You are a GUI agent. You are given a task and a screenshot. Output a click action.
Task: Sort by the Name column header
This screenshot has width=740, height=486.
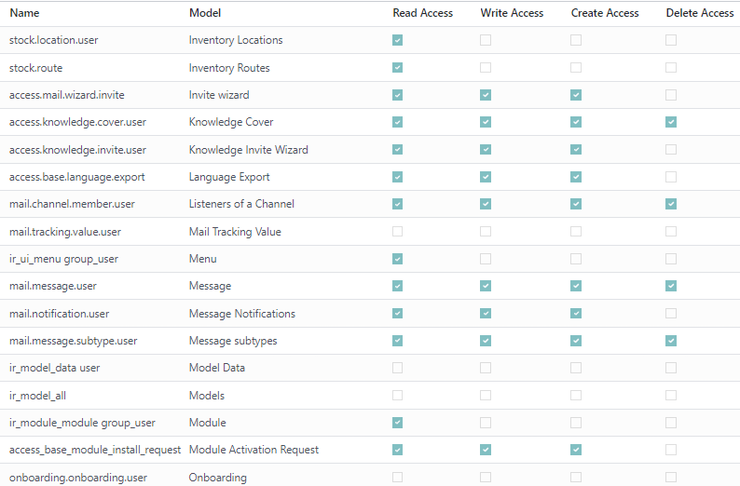click(x=25, y=13)
